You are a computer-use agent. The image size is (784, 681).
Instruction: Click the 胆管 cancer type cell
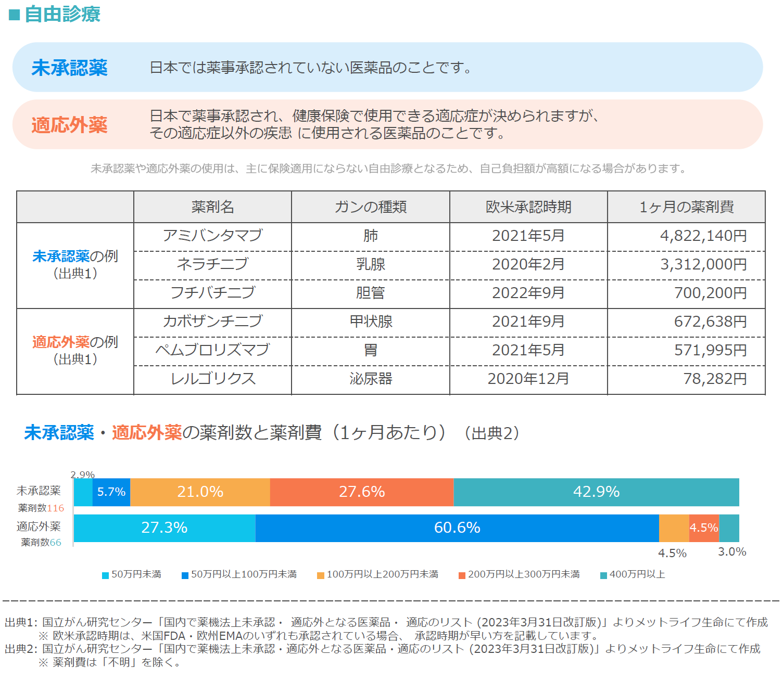371,293
